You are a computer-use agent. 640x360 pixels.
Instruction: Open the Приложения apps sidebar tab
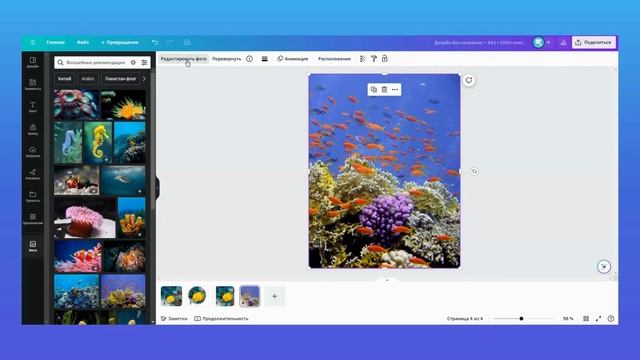pos(33,219)
